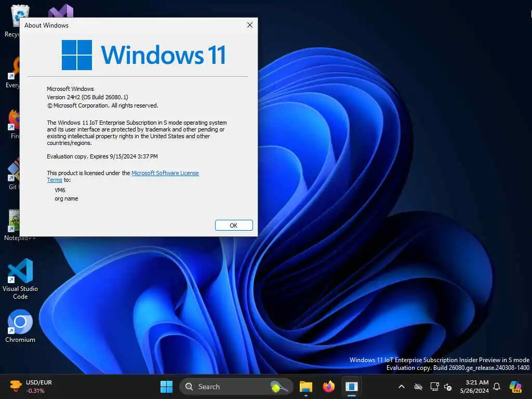The image size is (532, 399).
Task: Click the taskbar Search box
Action: click(x=236, y=387)
